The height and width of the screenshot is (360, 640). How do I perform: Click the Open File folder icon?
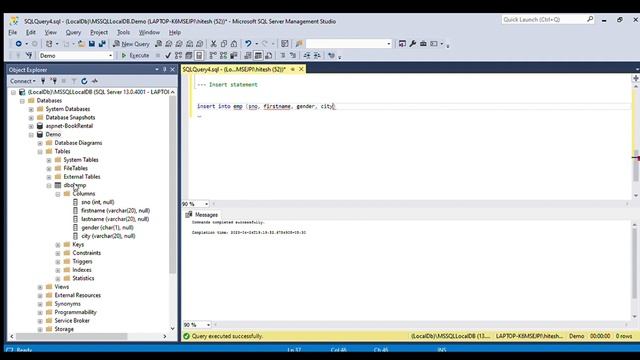[81, 44]
